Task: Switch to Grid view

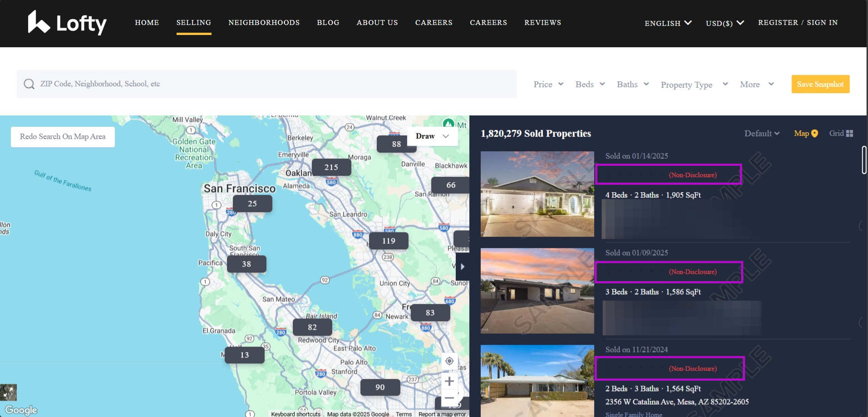Action: [x=841, y=133]
